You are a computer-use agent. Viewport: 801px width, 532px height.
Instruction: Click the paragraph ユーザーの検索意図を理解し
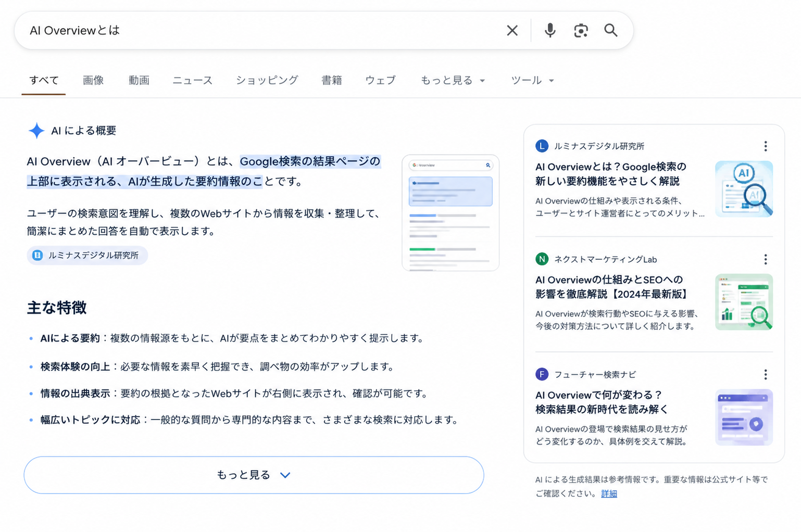[204, 222]
